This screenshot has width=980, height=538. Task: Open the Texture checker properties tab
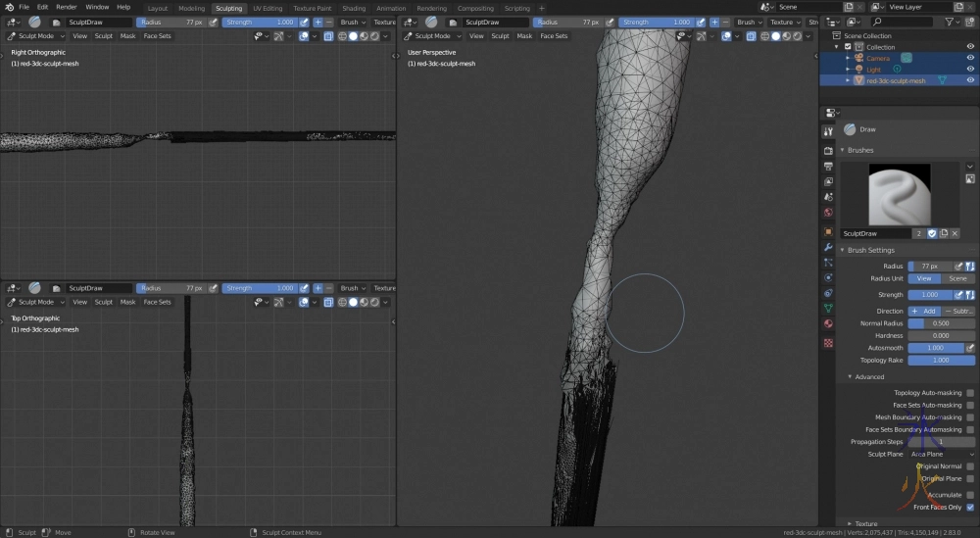point(828,342)
